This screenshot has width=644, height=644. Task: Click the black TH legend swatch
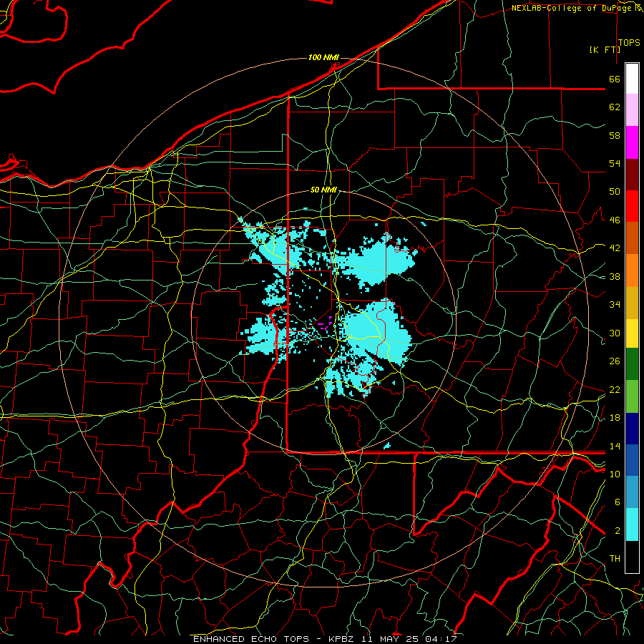click(632, 557)
